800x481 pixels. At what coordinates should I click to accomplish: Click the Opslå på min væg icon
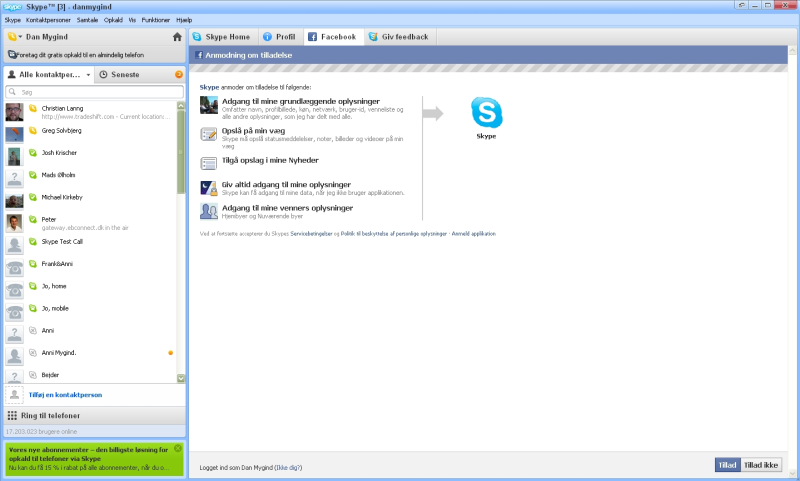pyautogui.click(x=209, y=134)
